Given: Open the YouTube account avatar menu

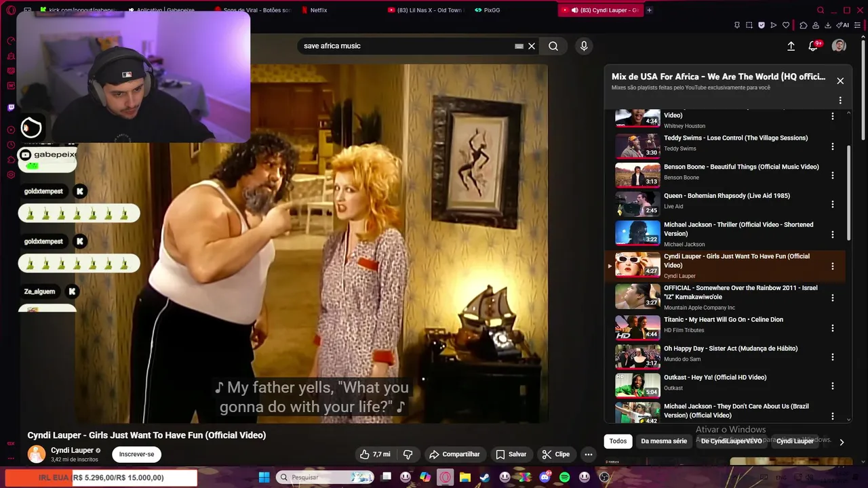Looking at the screenshot, I should pyautogui.click(x=839, y=45).
